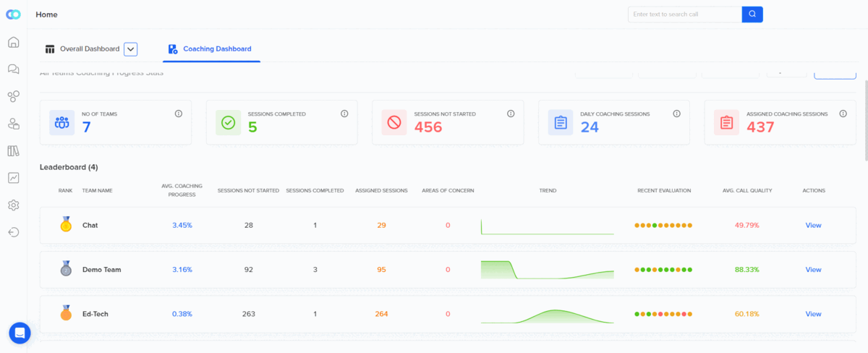View details for Chat team
The width and height of the screenshot is (868, 353).
click(x=814, y=226)
